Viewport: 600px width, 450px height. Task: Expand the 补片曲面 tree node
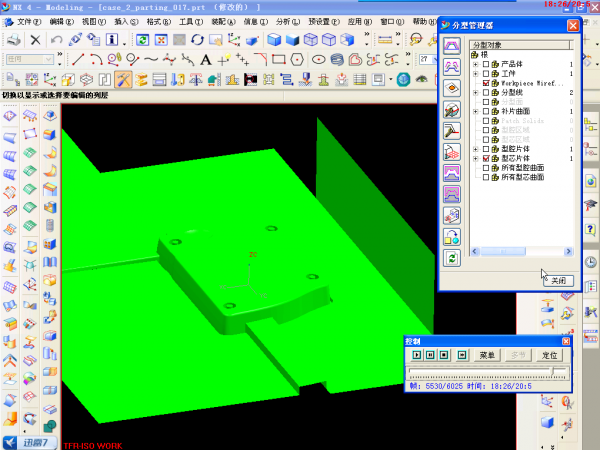pyautogui.click(x=476, y=111)
